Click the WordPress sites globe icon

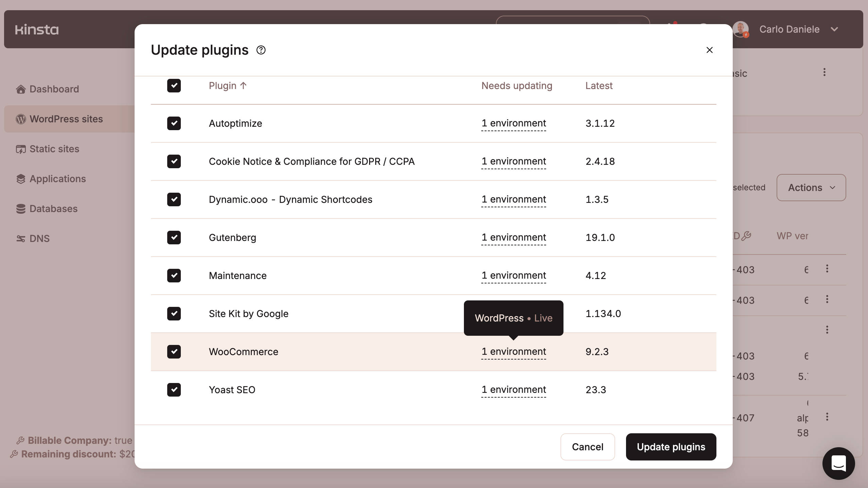21,119
